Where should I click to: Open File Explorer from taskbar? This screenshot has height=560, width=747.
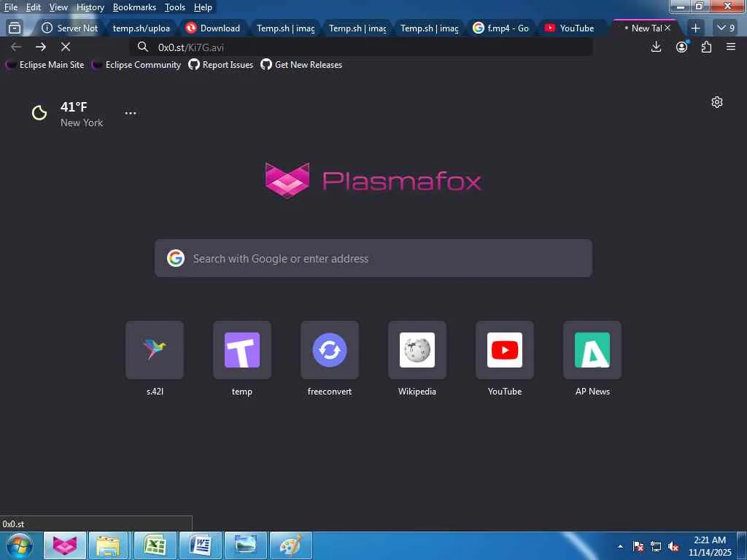point(108,545)
